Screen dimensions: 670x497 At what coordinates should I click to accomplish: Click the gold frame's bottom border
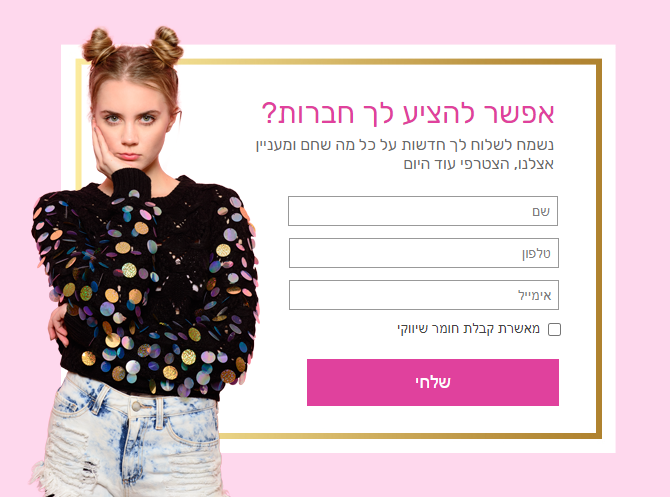click(x=411, y=436)
